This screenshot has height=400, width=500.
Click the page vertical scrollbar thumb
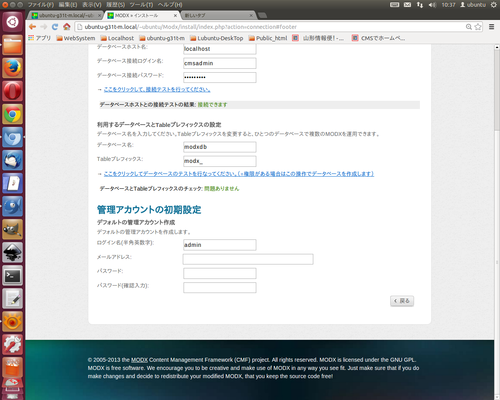497,90
